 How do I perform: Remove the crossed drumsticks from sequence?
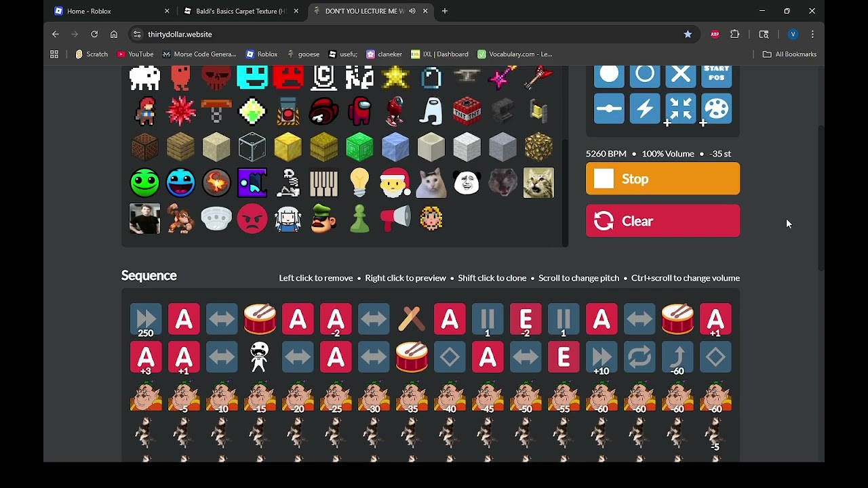(412, 319)
